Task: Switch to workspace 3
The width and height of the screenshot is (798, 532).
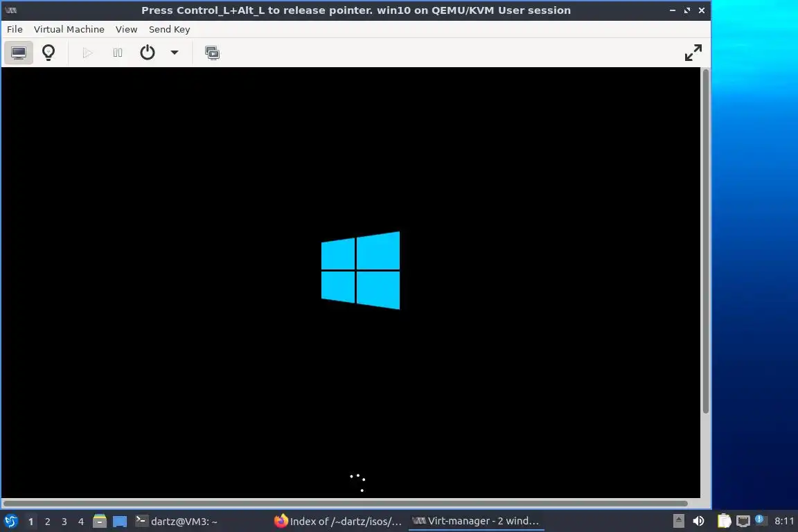Action: click(64, 522)
